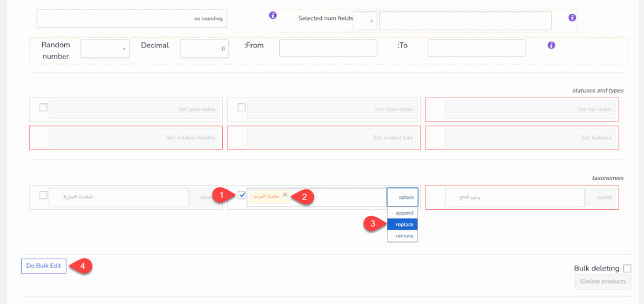
Task: Check the brands taxonomy checkbox
Action: point(43,195)
